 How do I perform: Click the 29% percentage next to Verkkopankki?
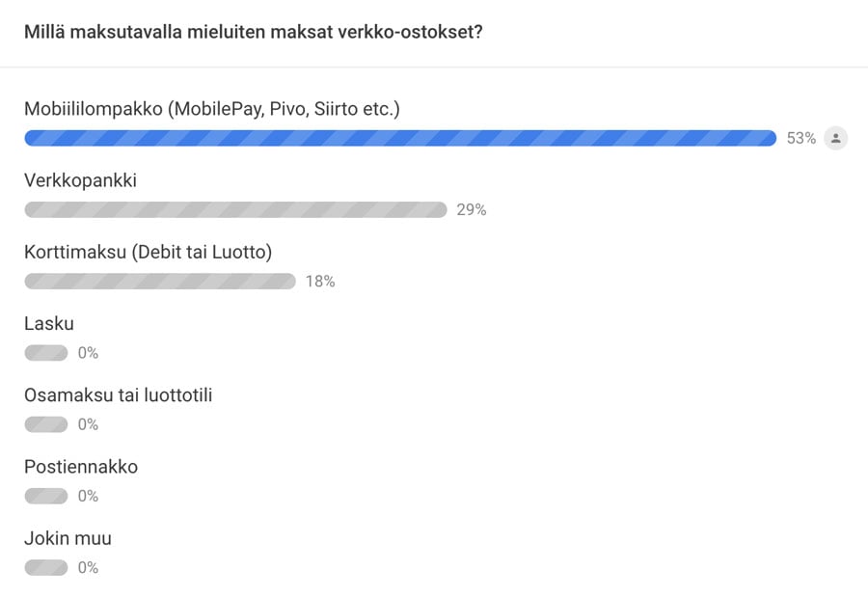472,210
